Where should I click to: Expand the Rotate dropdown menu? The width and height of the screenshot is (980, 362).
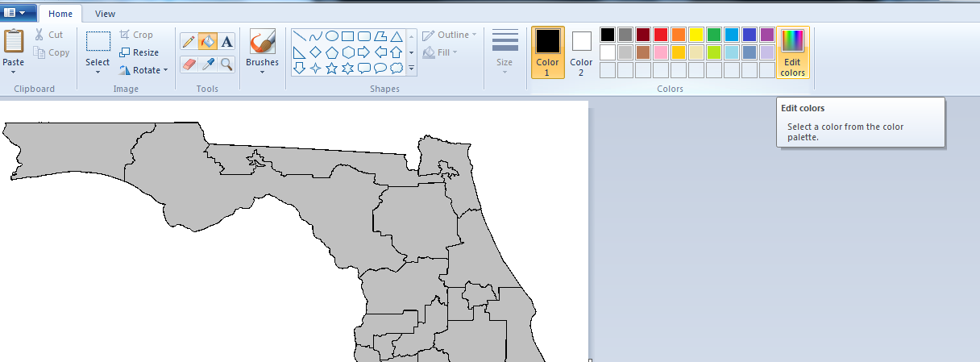(x=165, y=70)
